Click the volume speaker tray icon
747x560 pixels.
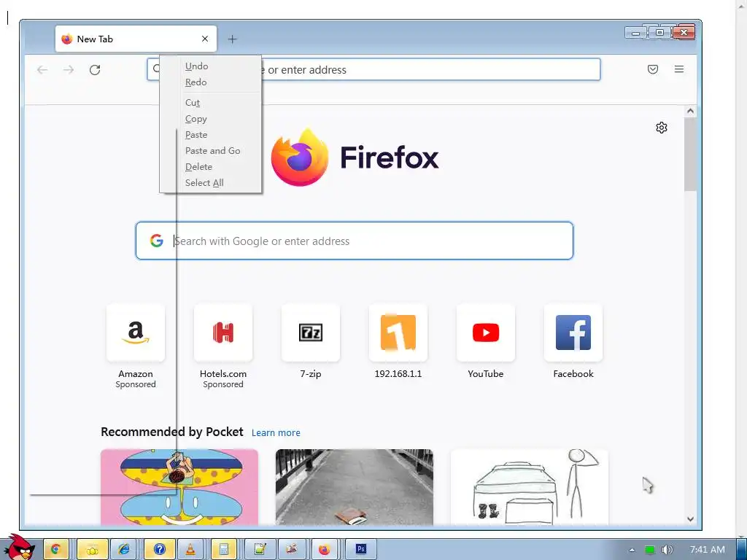point(667,550)
